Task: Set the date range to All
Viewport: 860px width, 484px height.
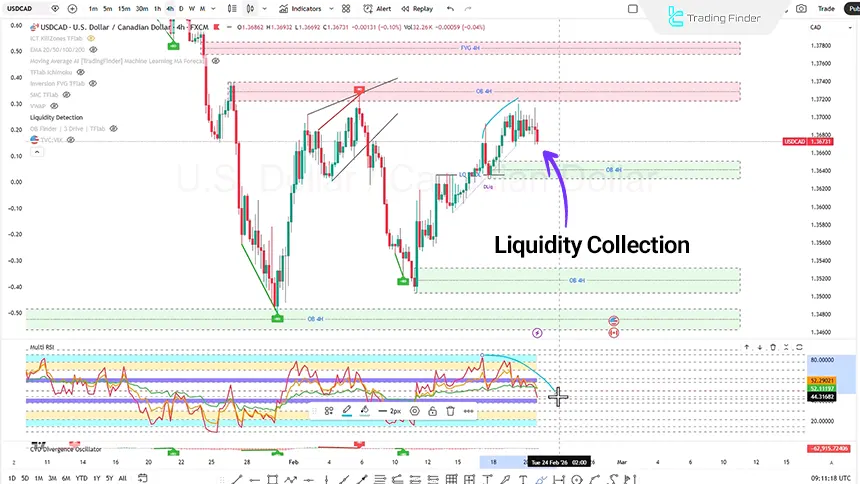Action: point(123,479)
